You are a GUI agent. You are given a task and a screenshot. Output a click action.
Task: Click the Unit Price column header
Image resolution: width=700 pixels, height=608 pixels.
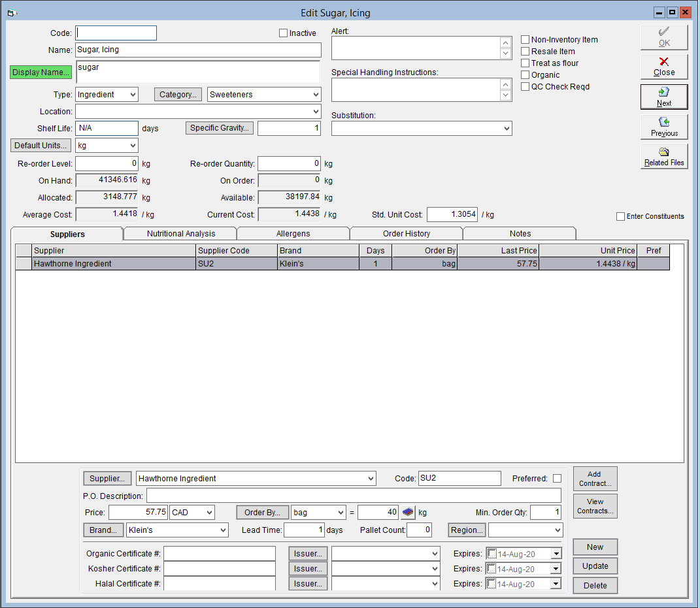588,251
